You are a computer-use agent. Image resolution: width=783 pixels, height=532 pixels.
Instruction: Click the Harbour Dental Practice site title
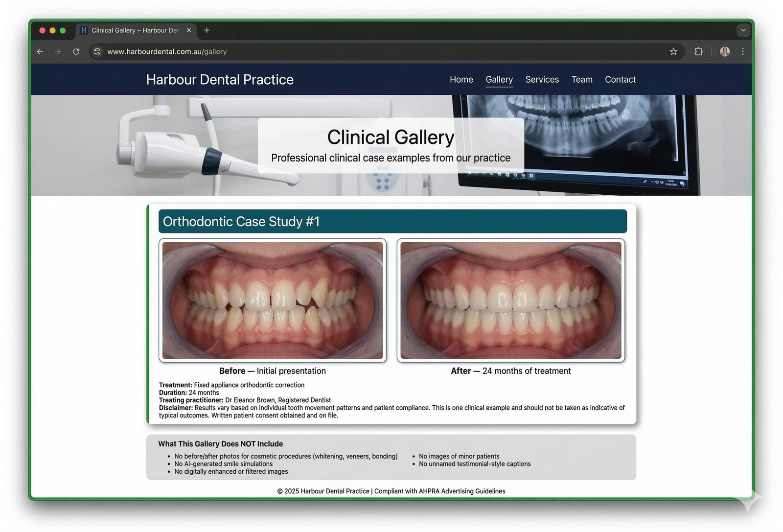click(219, 79)
